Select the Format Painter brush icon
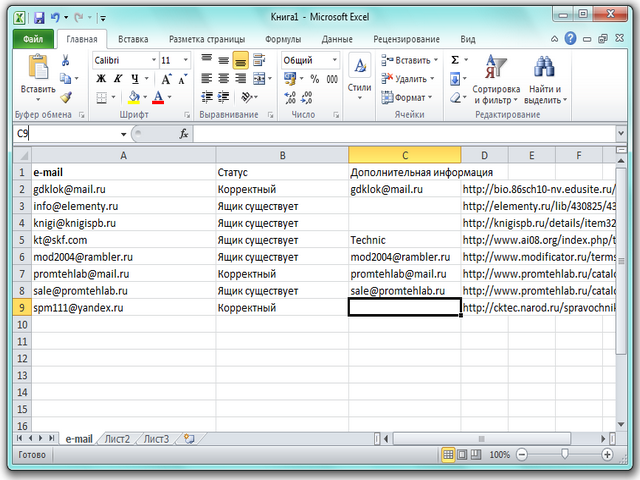 (66, 97)
